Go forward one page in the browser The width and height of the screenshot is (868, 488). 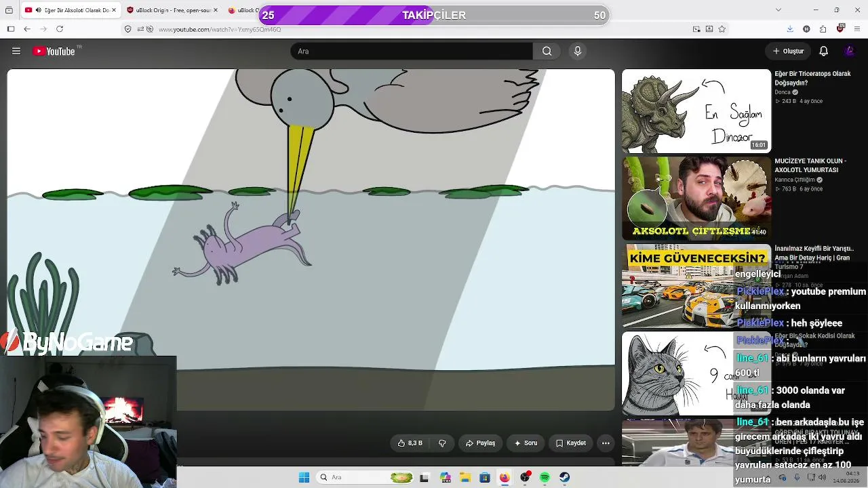(x=43, y=29)
